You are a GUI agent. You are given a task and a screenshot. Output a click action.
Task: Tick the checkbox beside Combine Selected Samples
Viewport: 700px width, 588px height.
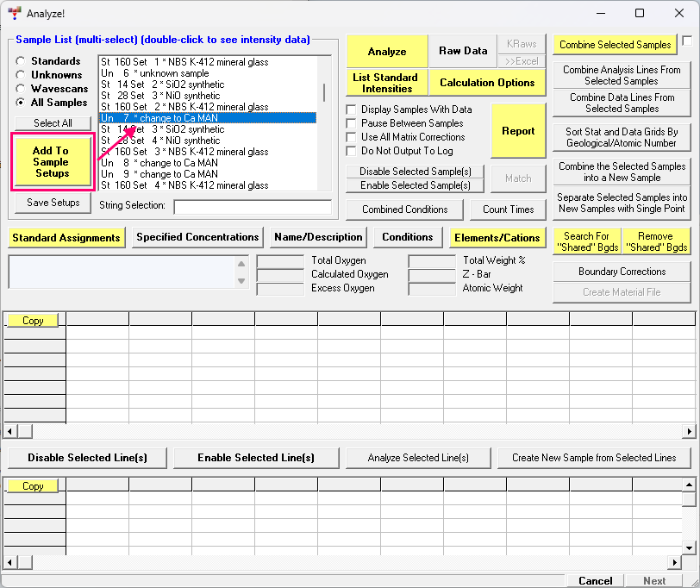[686, 41]
